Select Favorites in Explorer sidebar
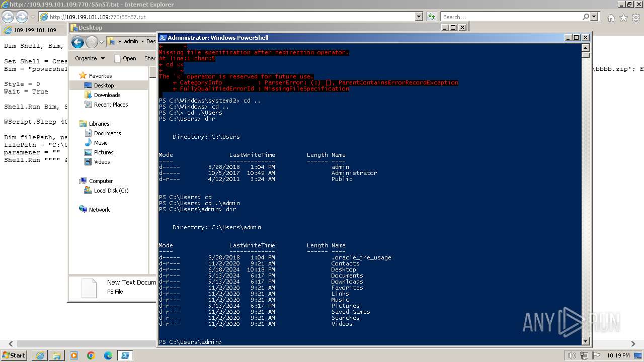The image size is (644, 362). coord(100,76)
